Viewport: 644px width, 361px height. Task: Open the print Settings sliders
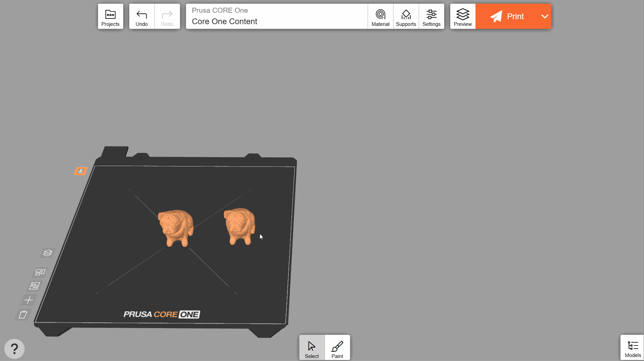point(431,16)
